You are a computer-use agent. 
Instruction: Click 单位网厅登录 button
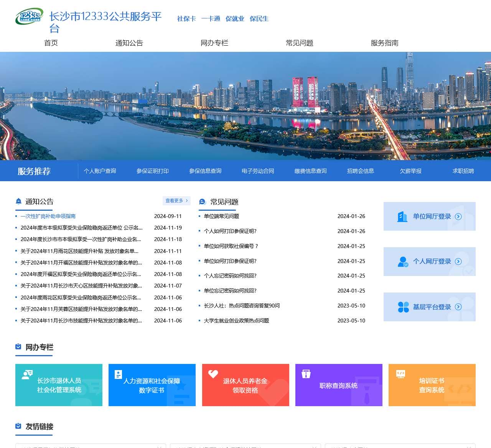point(430,217)
